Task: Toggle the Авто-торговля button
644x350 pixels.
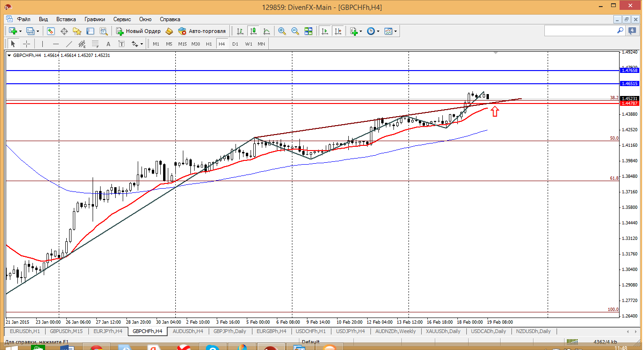Action: pyautogui.click(x=202, y=31)
